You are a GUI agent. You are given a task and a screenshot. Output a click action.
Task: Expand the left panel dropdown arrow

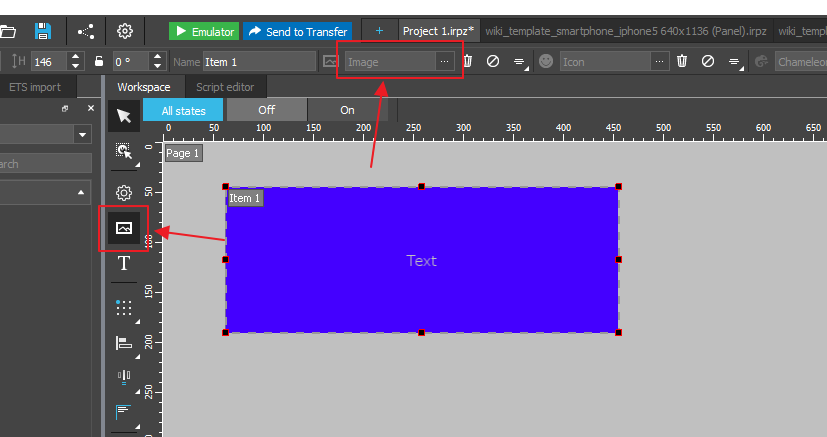[x=81, y=134]
